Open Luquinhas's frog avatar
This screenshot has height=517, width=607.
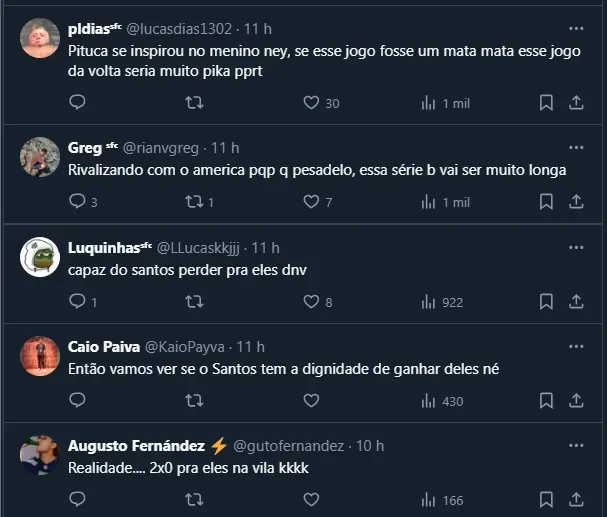pyautogui.click(x=40, y=257)
